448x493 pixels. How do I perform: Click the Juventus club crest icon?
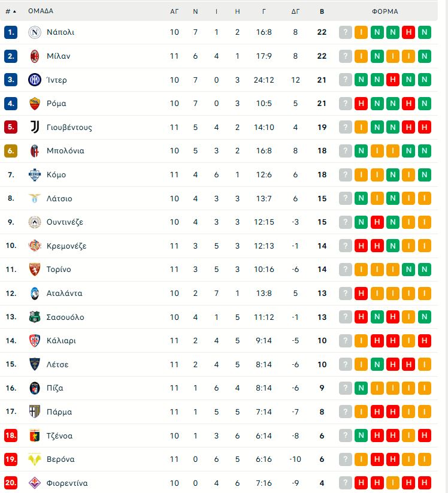tap(34, 127)
